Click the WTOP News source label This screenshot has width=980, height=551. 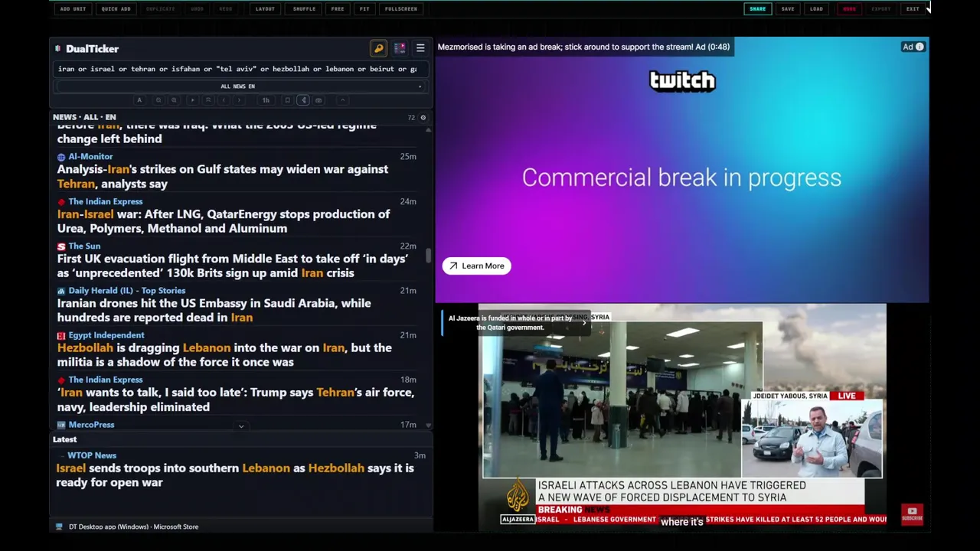click(92, 455)
